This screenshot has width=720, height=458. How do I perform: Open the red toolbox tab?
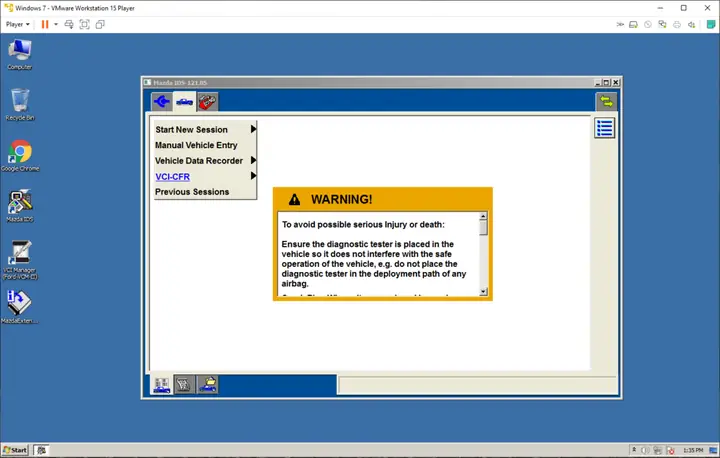pos(207,101)
